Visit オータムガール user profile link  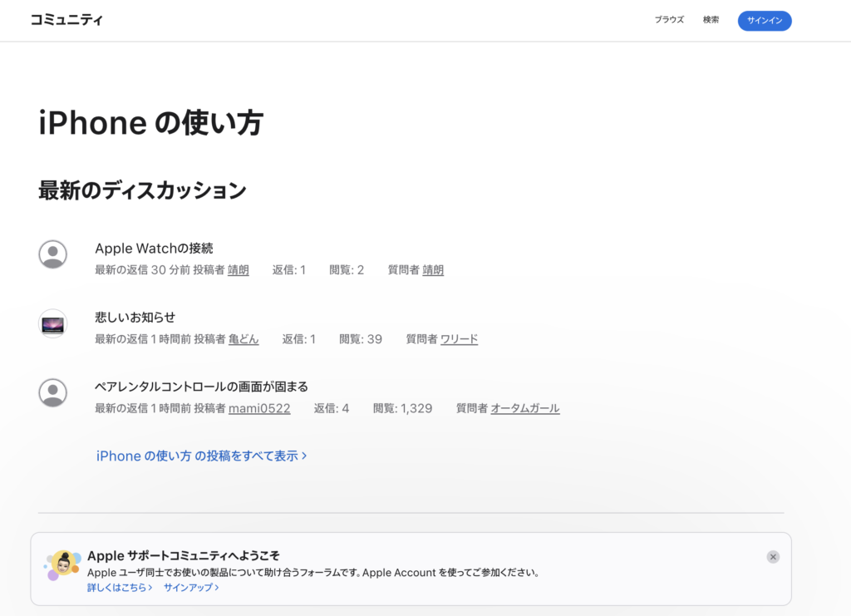(525, 408)
